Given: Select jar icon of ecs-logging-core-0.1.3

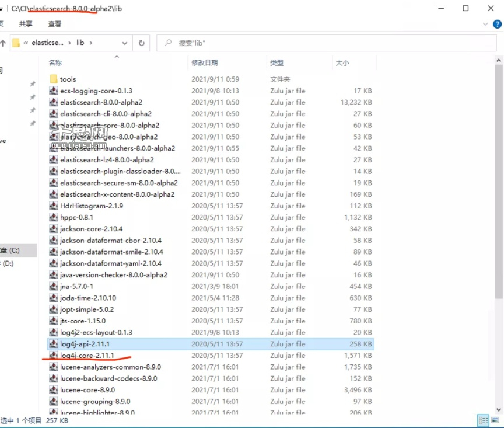Looking at the screenshot, I should point(54,91).
